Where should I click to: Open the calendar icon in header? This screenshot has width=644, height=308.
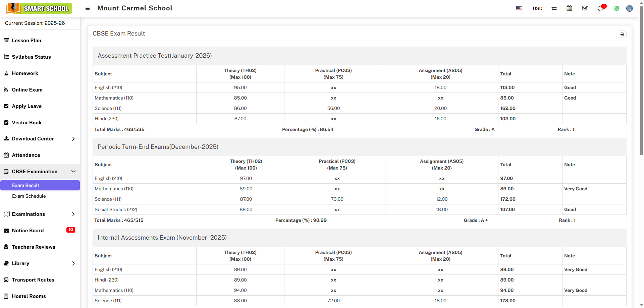[x=569, y=8]
